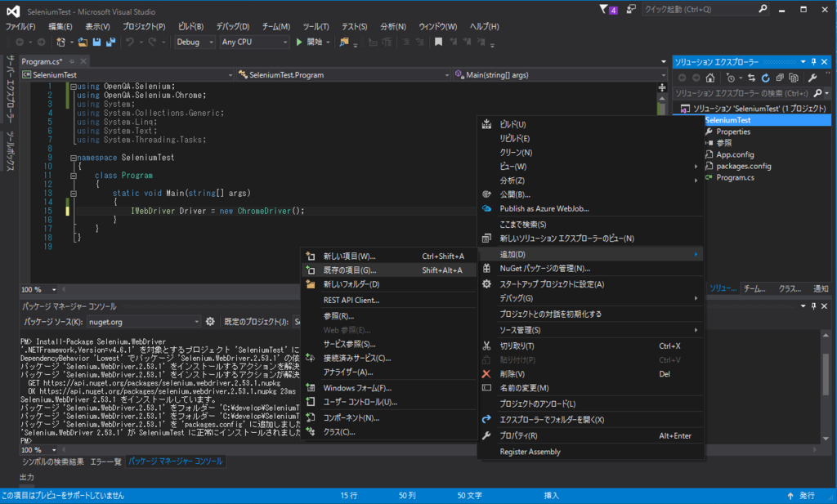Choose 参照(R)... in the add submenu

point(390,316)
